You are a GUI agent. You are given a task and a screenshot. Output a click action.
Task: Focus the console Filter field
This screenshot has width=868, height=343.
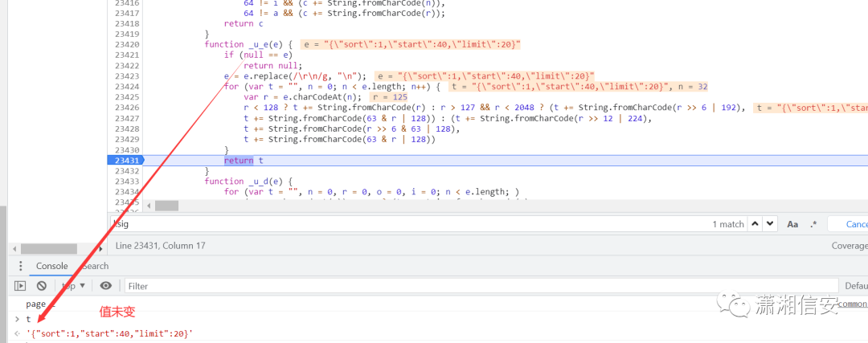point(481,286)
